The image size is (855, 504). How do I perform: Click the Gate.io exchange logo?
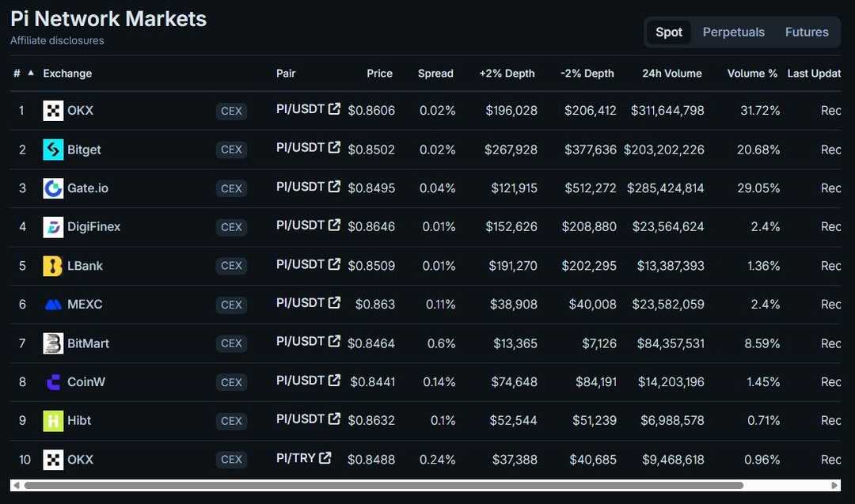point(52,188)
